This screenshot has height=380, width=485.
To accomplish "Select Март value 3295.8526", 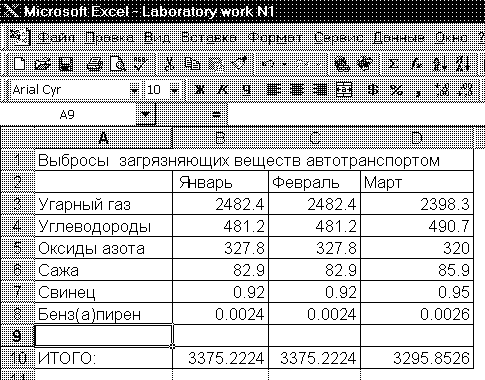I will [417, 358].
